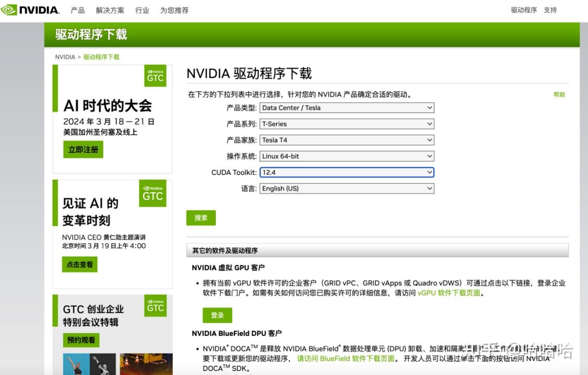The height and width of the screenshot is (375, 588).
Task: Open the 解决方案 menu
Action: click(x=110, y=10)
